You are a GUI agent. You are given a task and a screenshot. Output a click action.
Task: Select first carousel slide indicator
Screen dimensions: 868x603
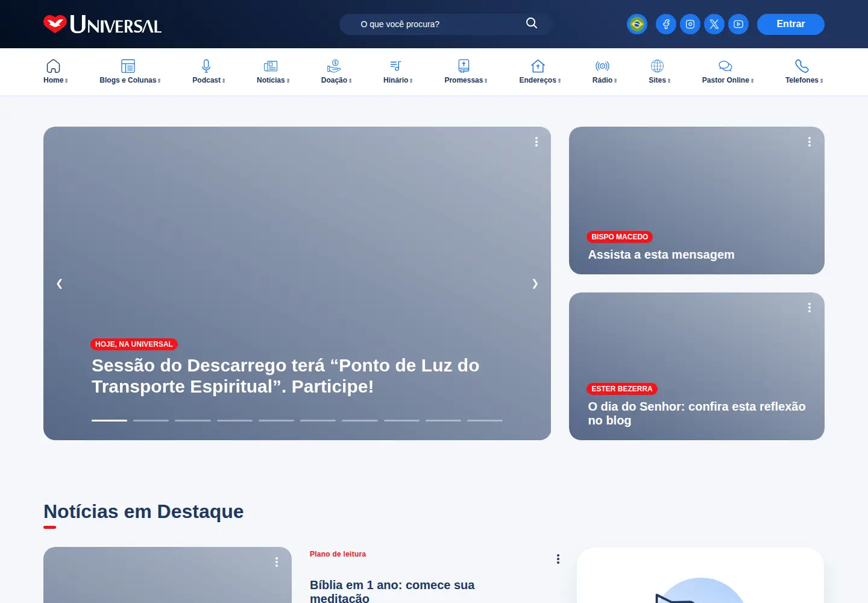[x=109, y=420]
